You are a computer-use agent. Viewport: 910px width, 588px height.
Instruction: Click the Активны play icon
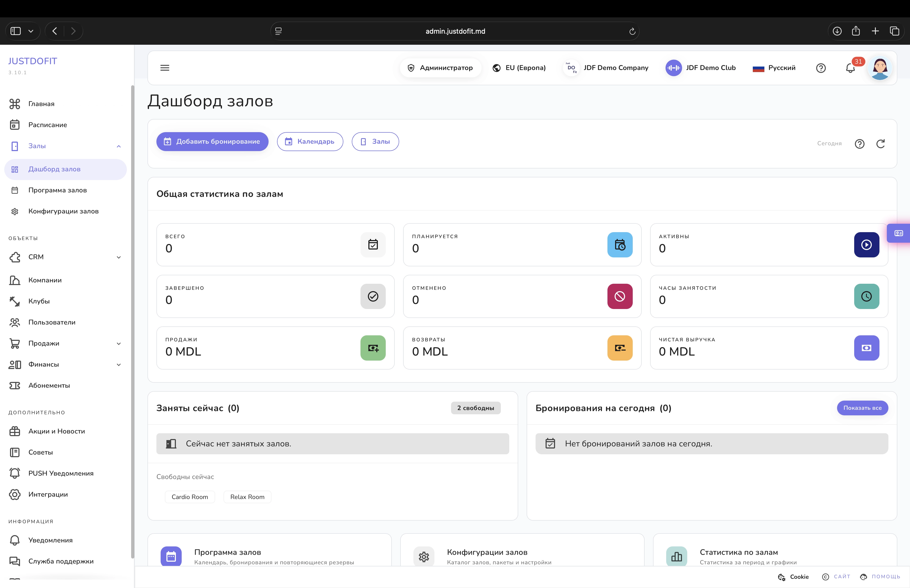click(x=867, y=245)
